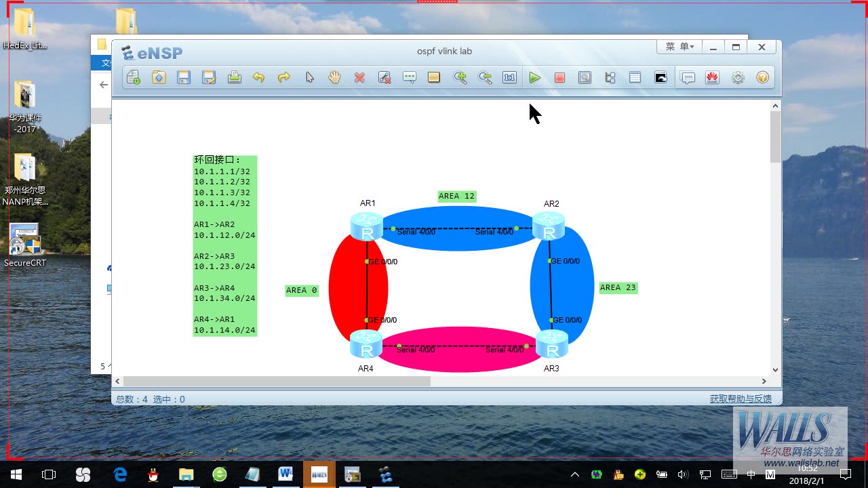The height and width of the screenshot is (488, 868).
Task: Open the HedEx Lite desktop shortcut
Action: pos(25,30)
